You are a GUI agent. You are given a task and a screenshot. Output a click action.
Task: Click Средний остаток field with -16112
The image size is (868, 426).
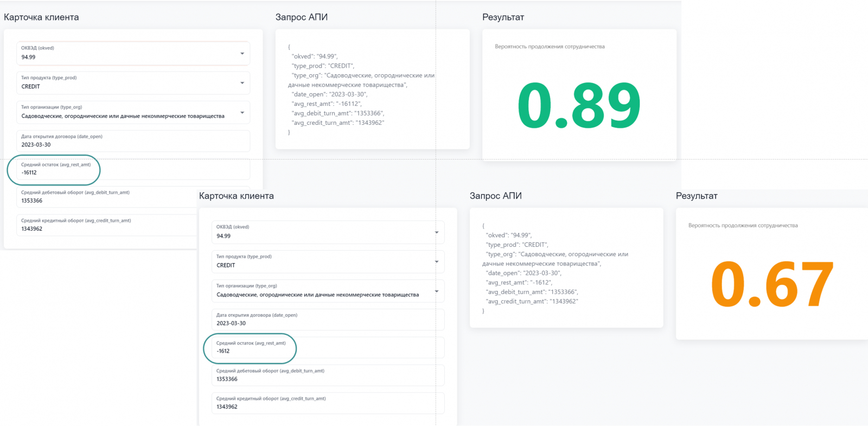pos(133,169)
